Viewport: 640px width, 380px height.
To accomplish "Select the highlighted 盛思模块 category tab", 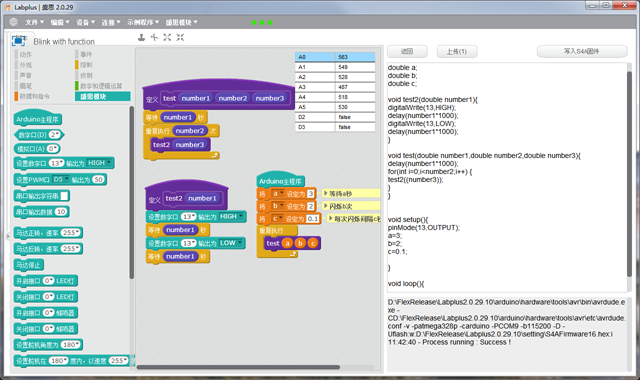I will click(103, 96).
